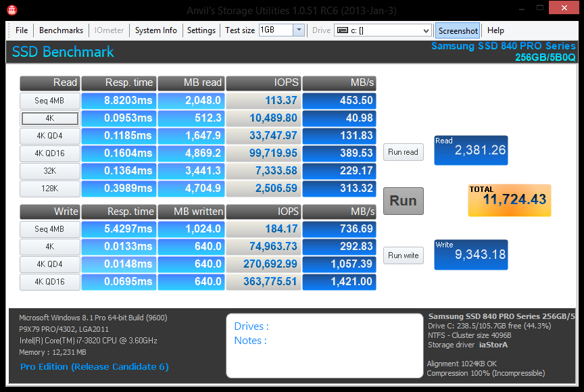Image resolution: width=584 pixels, height=392 pixels.
Task: Open the IOmeter menu
Action: point(109,30)
